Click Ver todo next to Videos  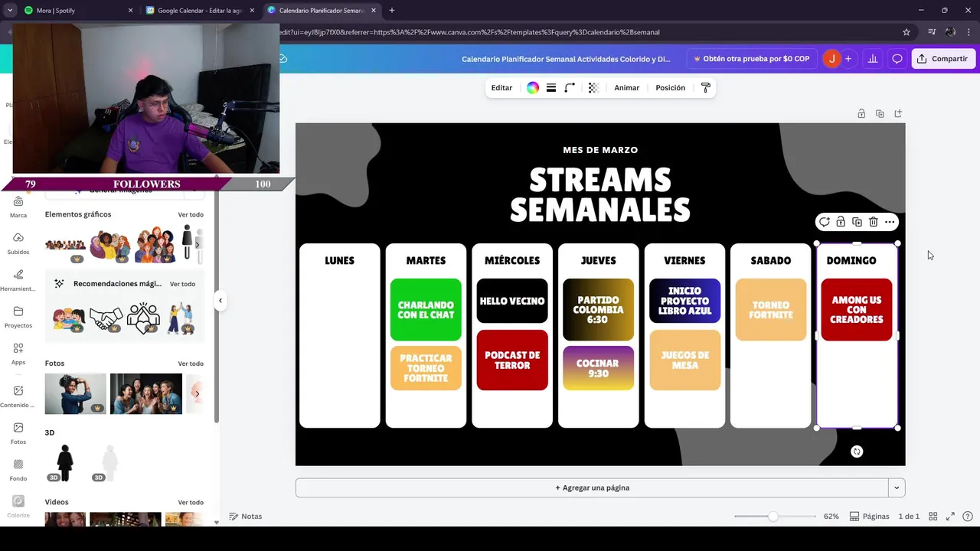pos(191,503)
